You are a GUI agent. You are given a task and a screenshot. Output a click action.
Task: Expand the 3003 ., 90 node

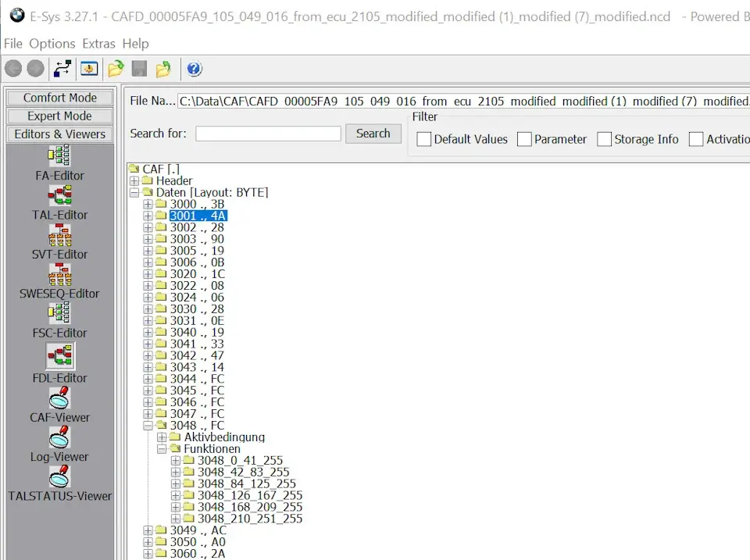pyautogui.click(x=148, y=239)
